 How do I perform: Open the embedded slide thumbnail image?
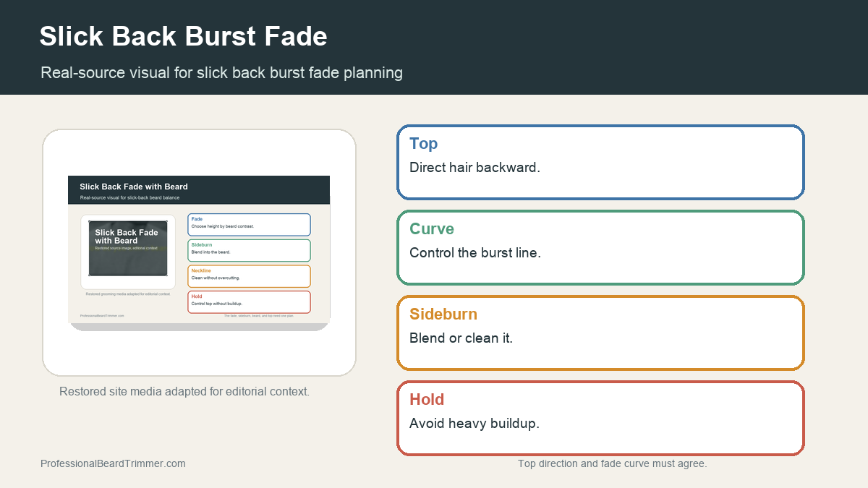point(199,253)
